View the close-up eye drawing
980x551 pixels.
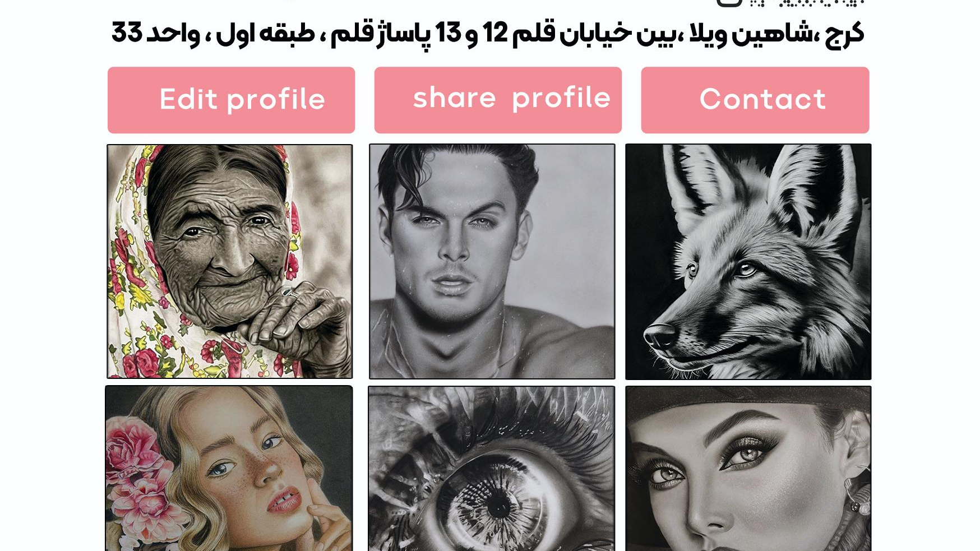(491, 469)
